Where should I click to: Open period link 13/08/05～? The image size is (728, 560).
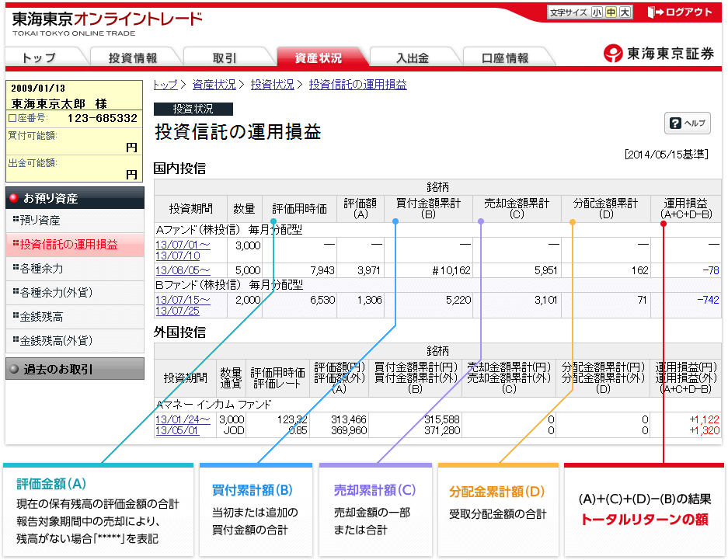tap(183, 270)
